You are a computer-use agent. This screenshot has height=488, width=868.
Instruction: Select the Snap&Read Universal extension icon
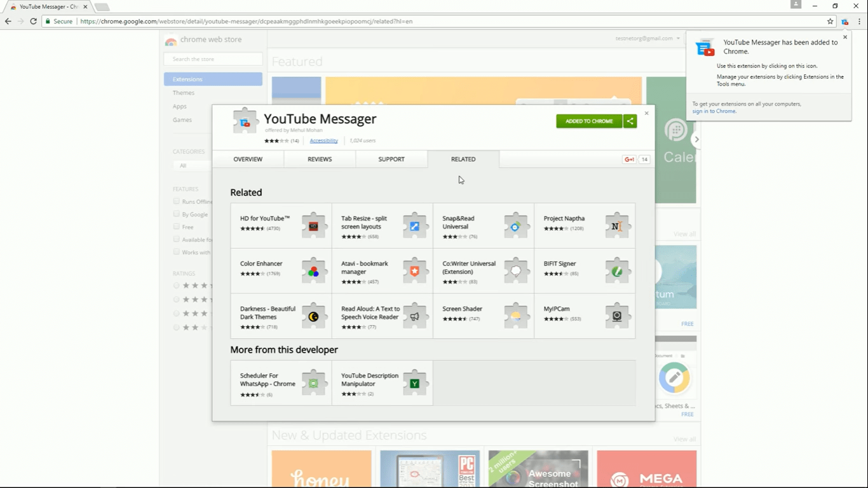click(x=516, y=226)
